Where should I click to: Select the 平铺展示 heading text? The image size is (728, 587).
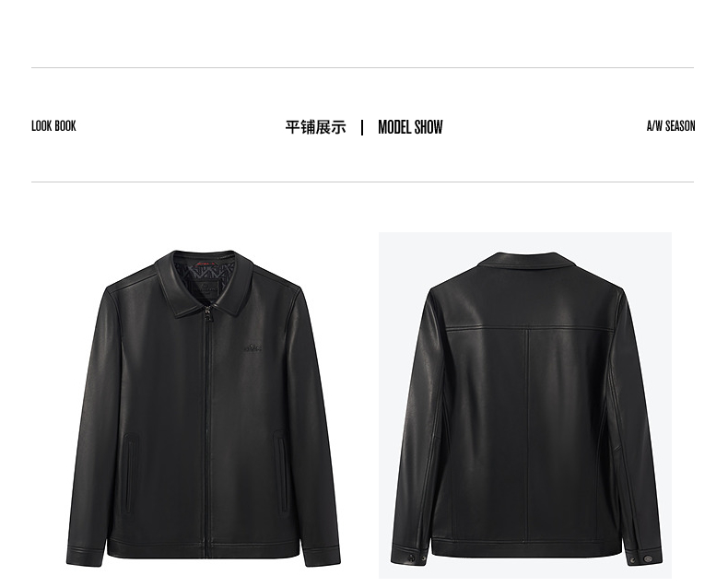315,127
